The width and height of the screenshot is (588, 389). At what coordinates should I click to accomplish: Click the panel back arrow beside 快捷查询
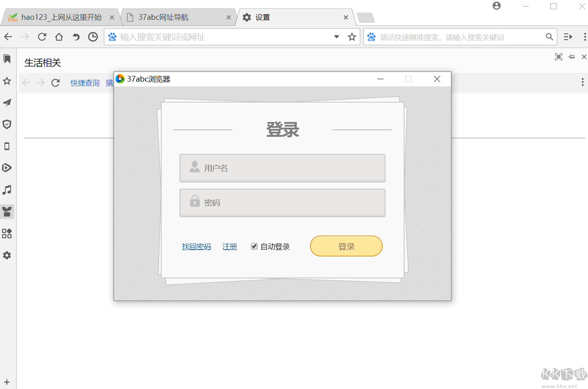coord(27,83)
